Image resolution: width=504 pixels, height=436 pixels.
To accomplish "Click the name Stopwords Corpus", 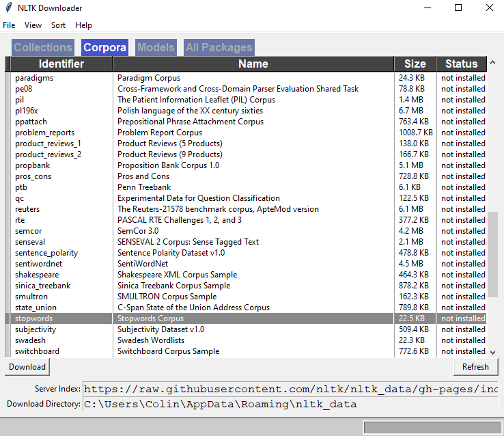I will coord(150,318).
